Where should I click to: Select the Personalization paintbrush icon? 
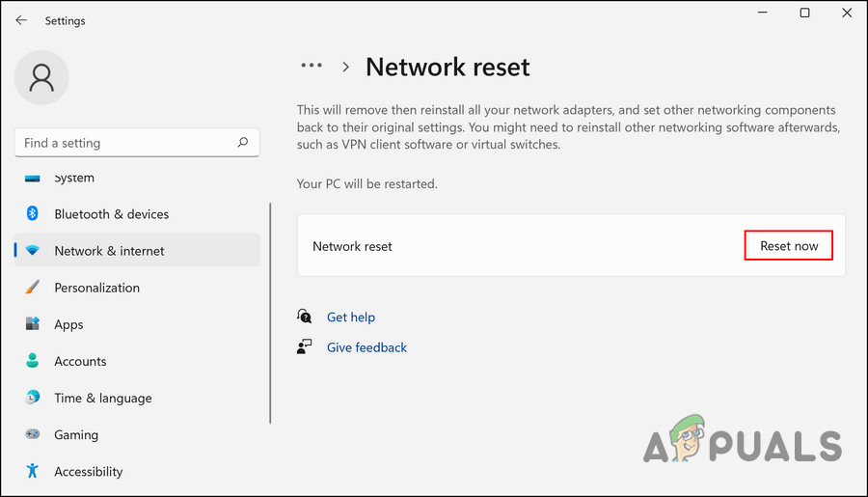tap(33, 288)
